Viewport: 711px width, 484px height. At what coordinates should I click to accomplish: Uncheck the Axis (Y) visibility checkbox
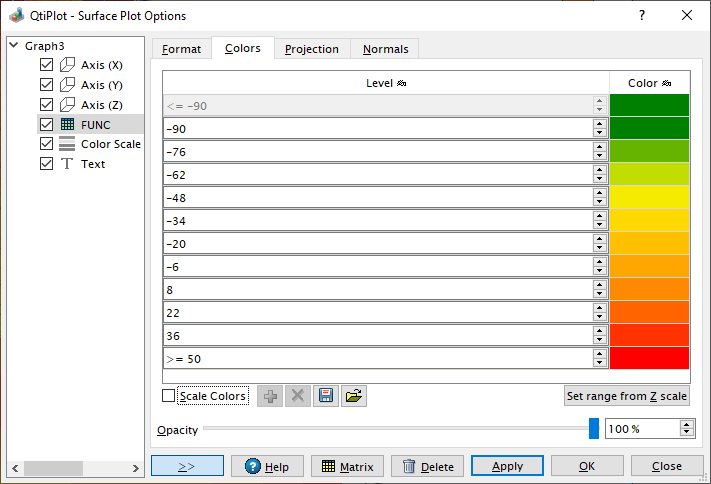46,85
